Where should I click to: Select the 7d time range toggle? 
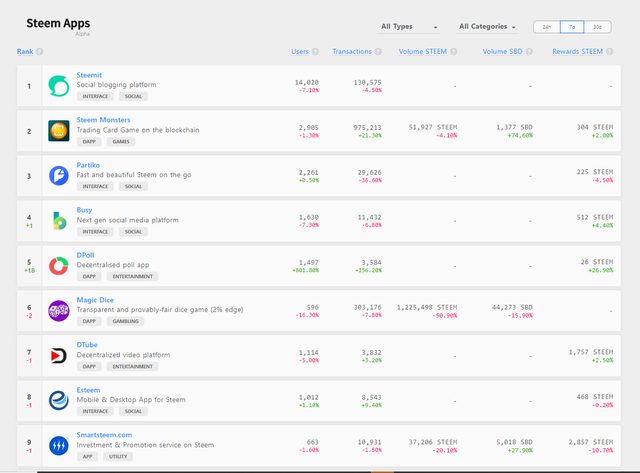point(571,27)
